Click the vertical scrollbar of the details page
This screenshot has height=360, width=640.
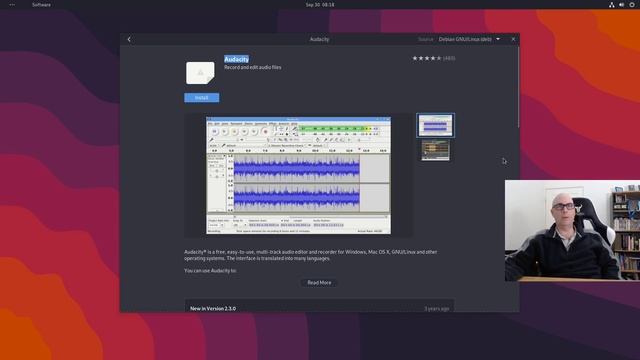[x=518, y=88]
